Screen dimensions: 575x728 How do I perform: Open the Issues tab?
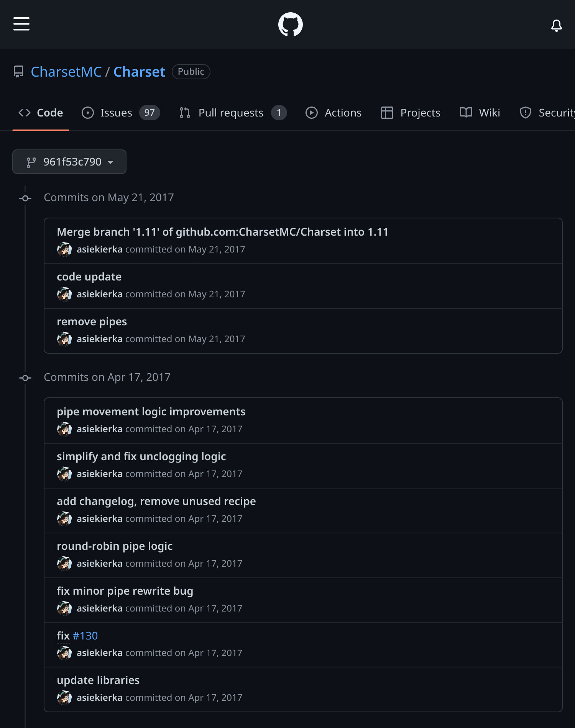tap(121, 113)
